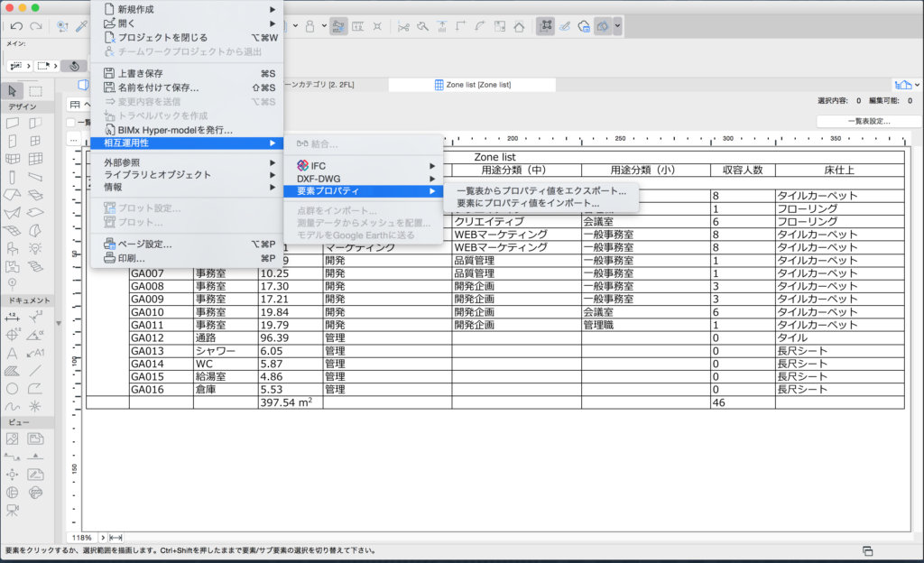Open the dropdown arrow at toolbar's right end
Viewport: 924px width, 563px height.
tap(617, 26)
